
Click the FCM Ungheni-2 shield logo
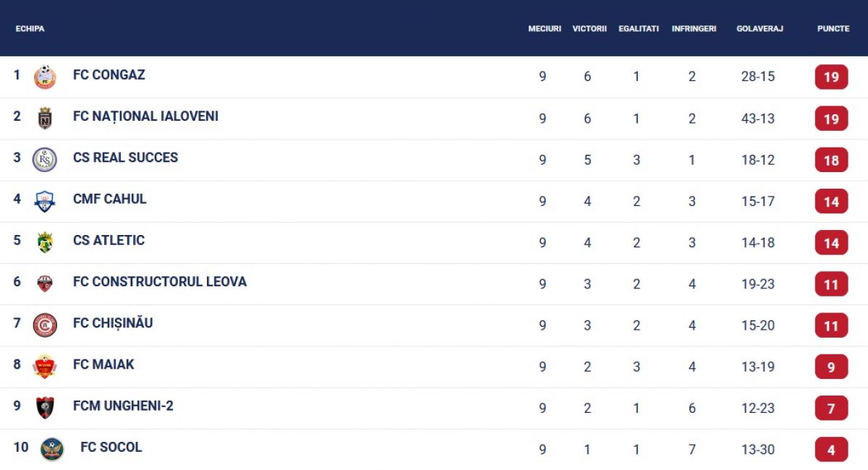point(45,408)
